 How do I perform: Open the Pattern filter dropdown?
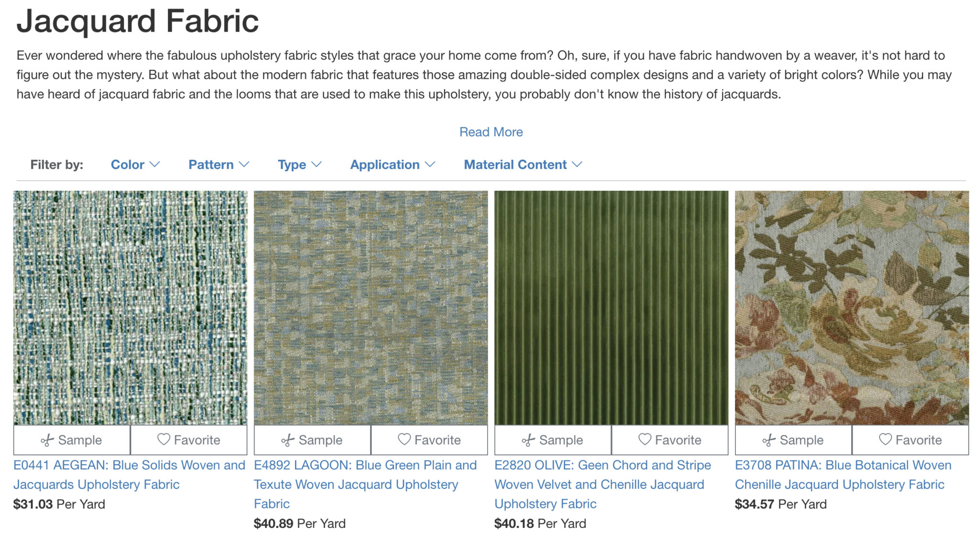tap(219, 165)
